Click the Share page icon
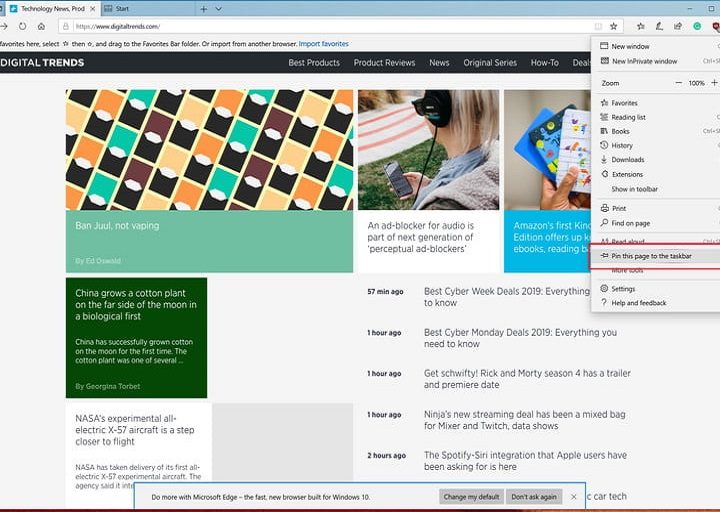The width and height of the screenshot is (720, 512). (677, 26)
